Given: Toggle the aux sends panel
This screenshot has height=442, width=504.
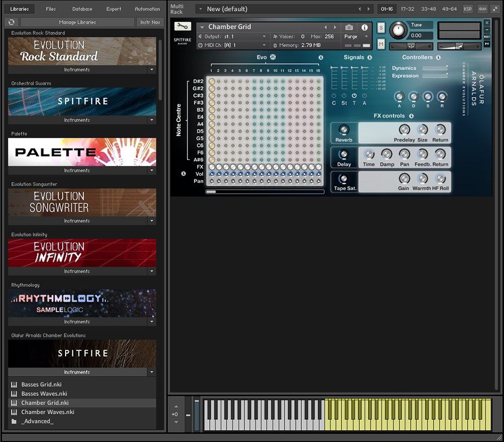Looking at the screenshot, I should [482, 9].
